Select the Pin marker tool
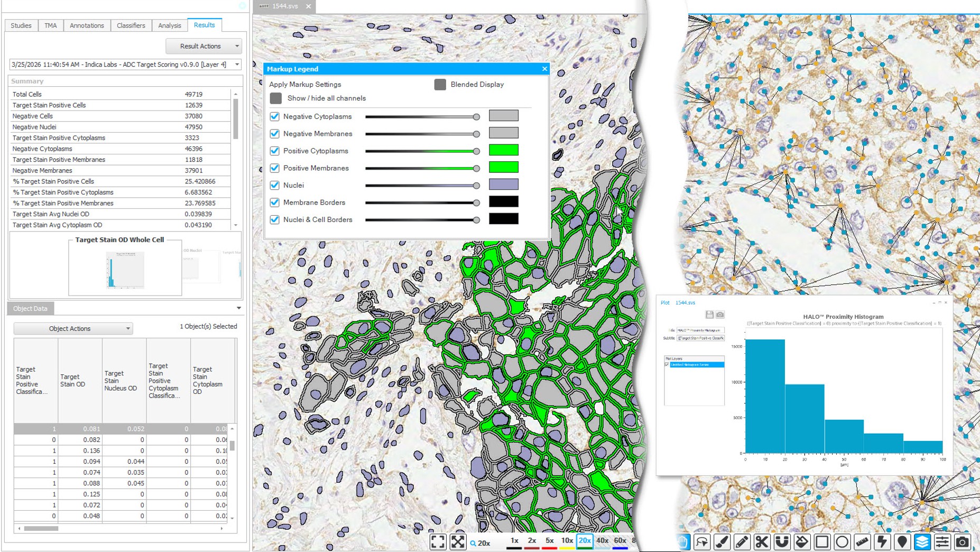 click(x=902, y=541)
